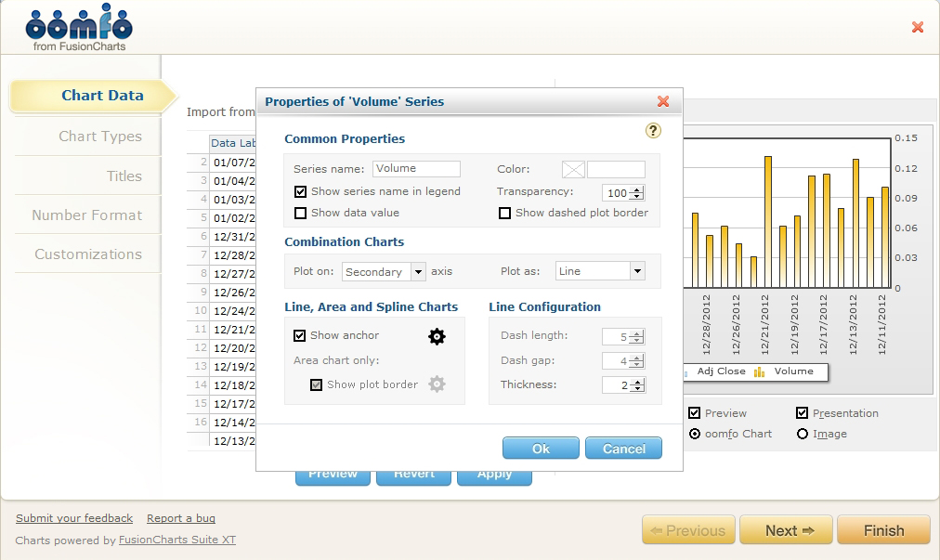Expand the Plot on axis dropdown

[x=418, y=272]
